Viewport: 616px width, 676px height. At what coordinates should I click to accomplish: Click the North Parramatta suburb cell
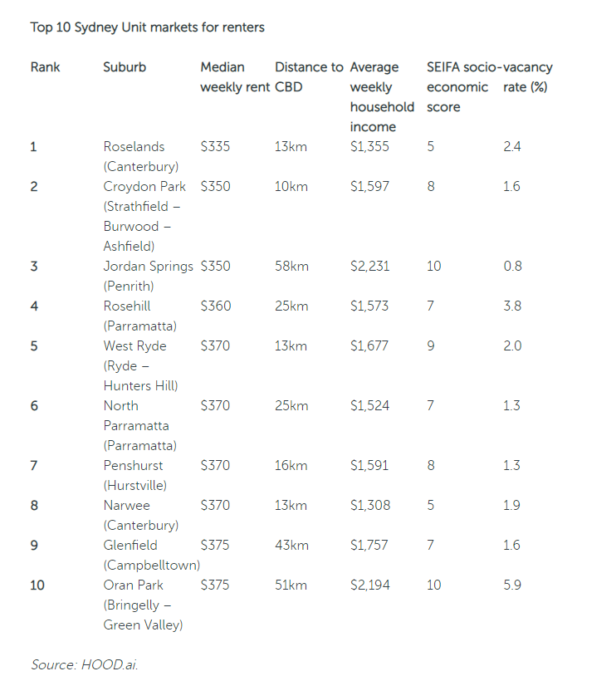pyautogui.click(x=140, y=425)
